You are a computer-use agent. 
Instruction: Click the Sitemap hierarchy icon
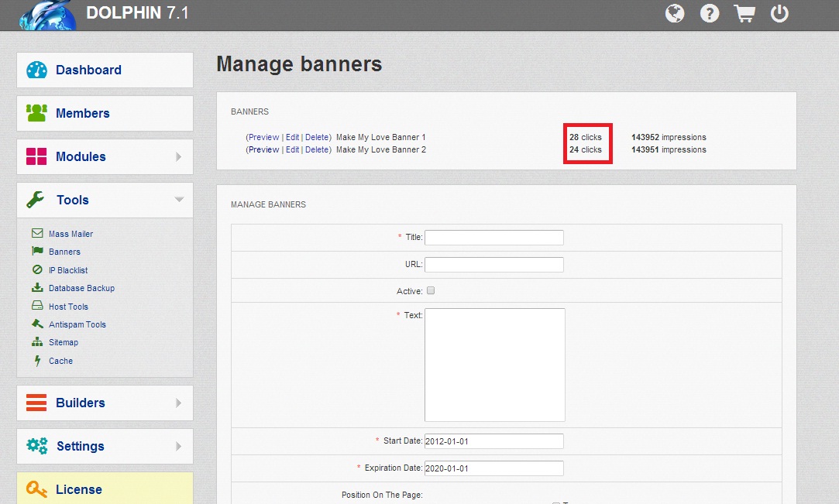[x=36, y=342]
